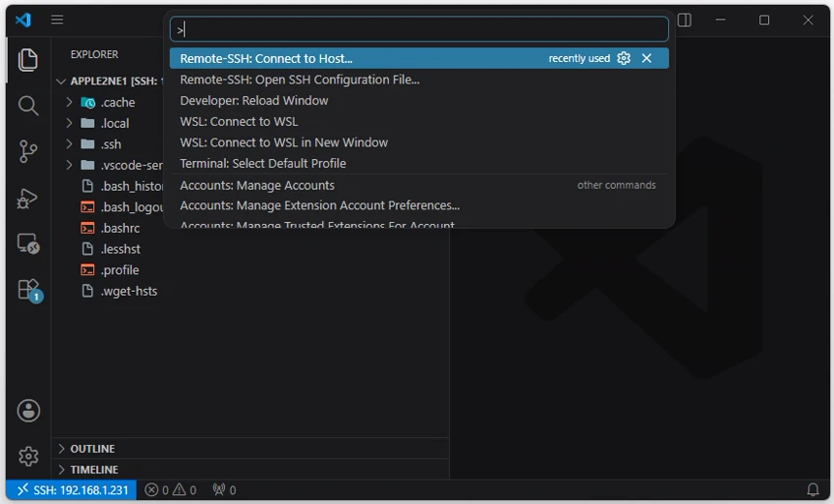Collapse the APPLE2NE1 root folder

pos(61,81)
